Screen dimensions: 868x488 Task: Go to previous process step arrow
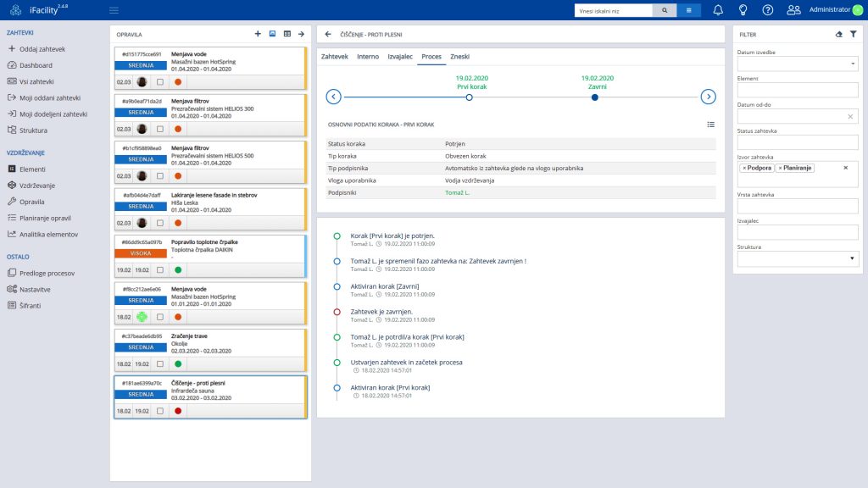[333, 97]
